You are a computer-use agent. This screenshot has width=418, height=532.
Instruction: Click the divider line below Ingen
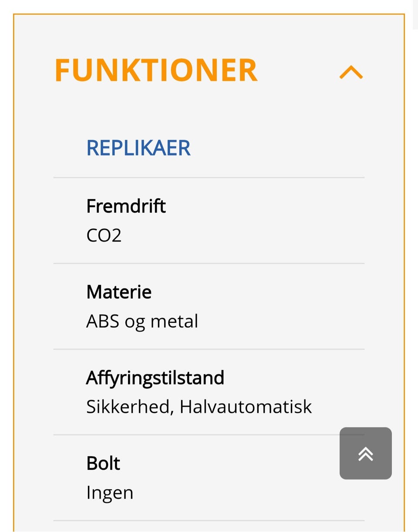pyautogui.click(x=209, y=520)
